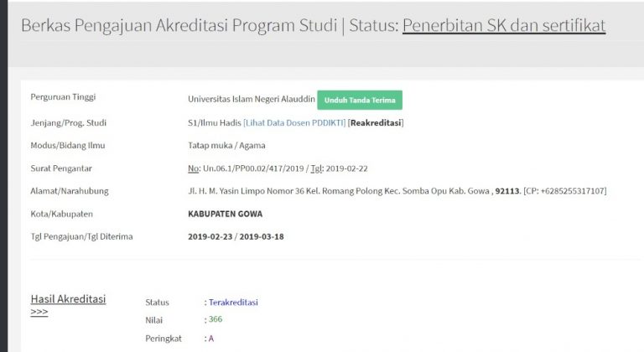644x352 pixels.
Task: Select the Terakreditasi status value
Action: click(234, 302)
